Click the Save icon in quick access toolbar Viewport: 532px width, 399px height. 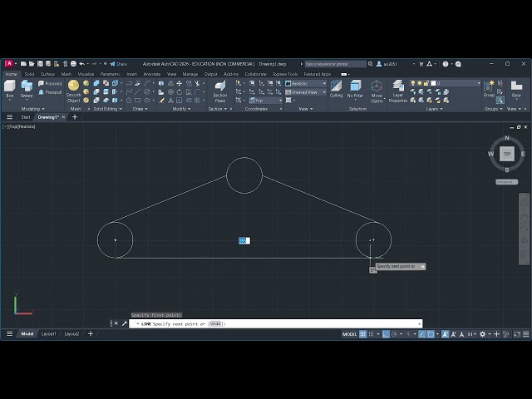click(40, 64)
